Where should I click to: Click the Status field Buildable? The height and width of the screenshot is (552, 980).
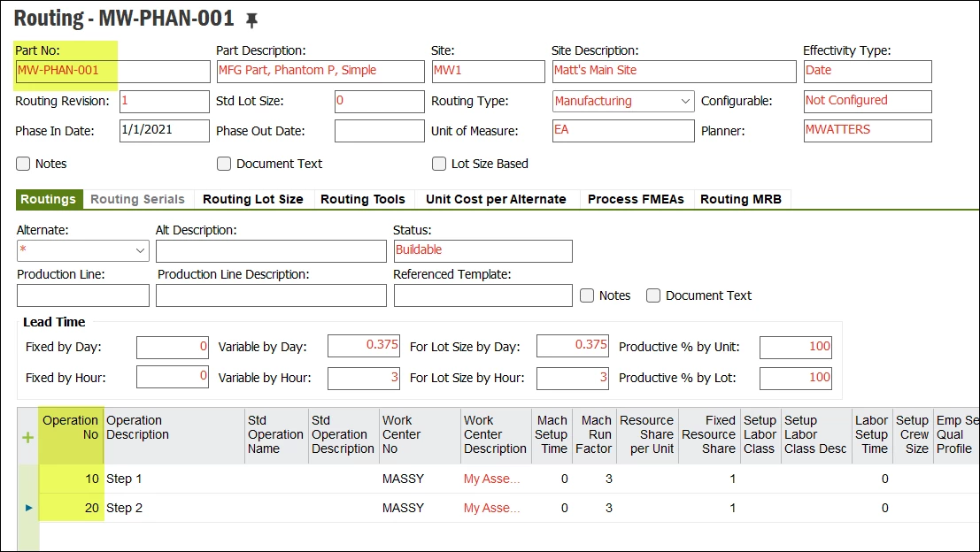(x=482, y=251)
